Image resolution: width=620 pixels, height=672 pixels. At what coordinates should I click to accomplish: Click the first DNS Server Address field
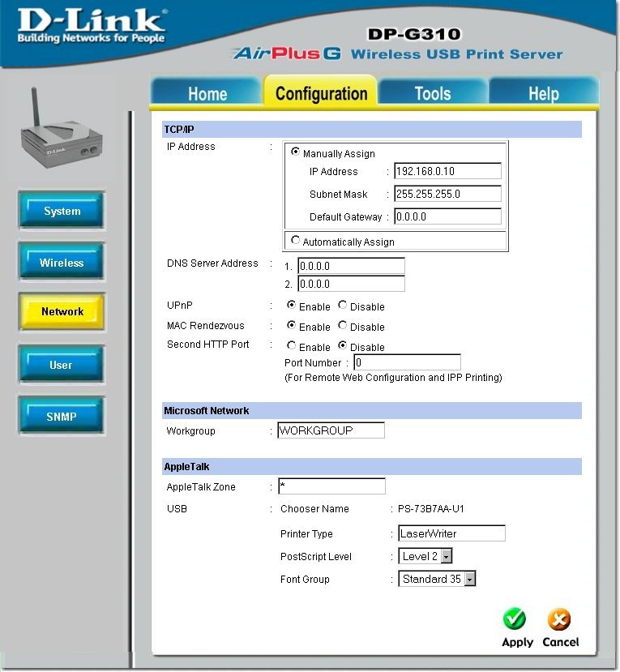351,266
